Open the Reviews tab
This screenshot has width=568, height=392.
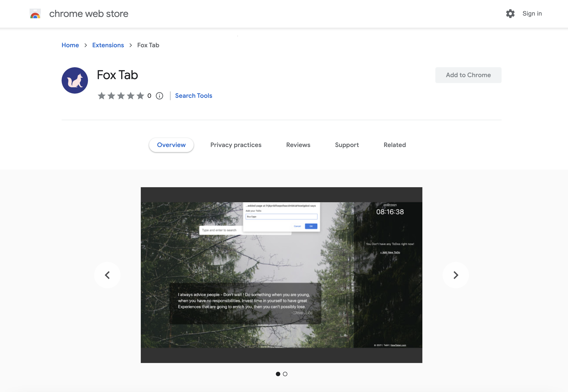point(298,145)
